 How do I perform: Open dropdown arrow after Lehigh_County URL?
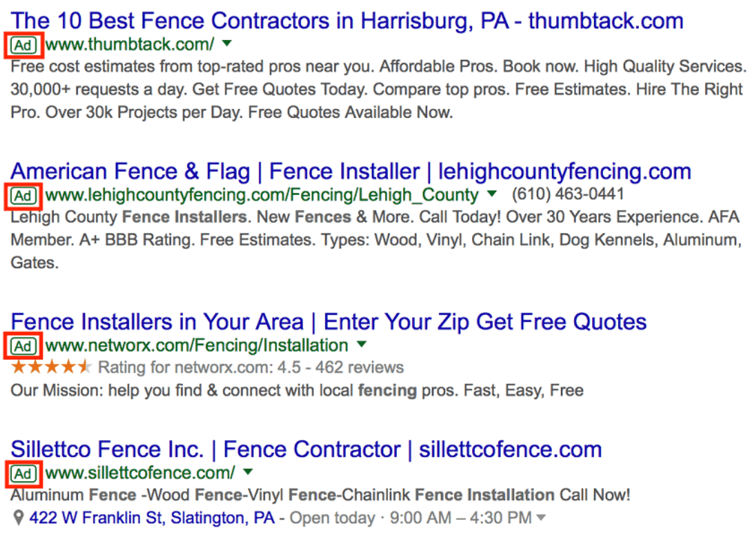pyautogui.click(x=491, y=194)
